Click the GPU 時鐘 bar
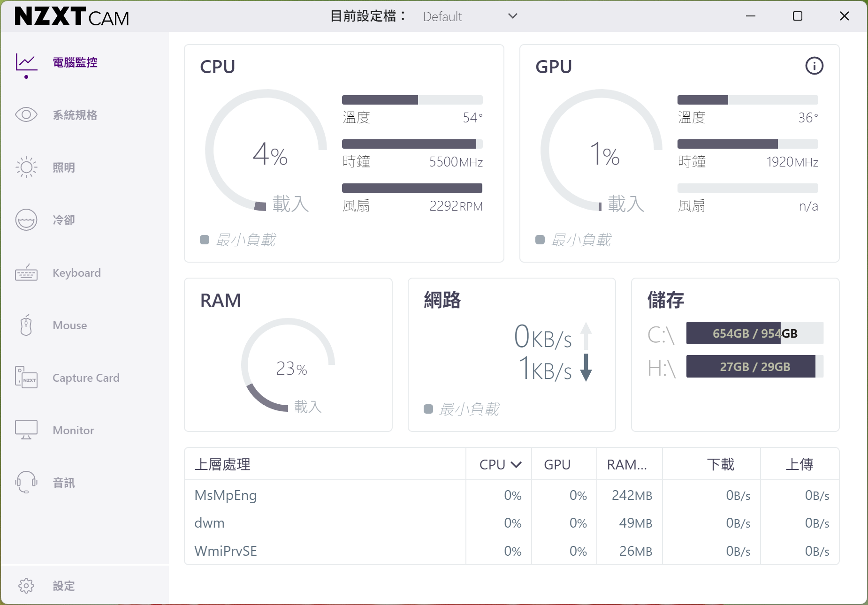Viewport: 868px width, 605px height. coord(748,144)
